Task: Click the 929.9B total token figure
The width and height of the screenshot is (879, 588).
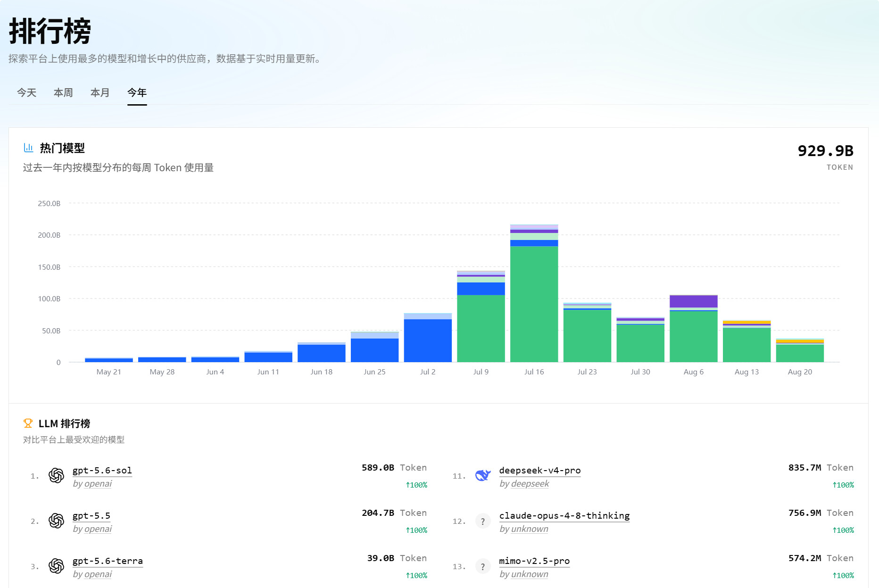Action: coord(825,151)
